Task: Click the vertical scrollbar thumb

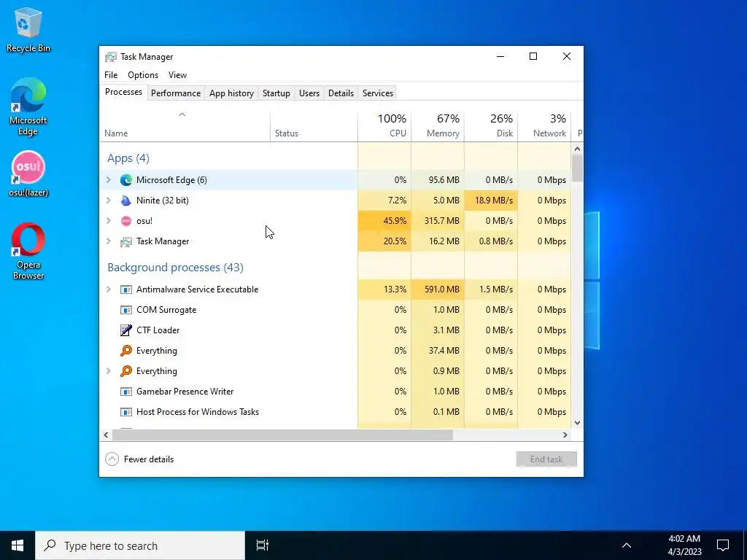Action: [578, 168]
